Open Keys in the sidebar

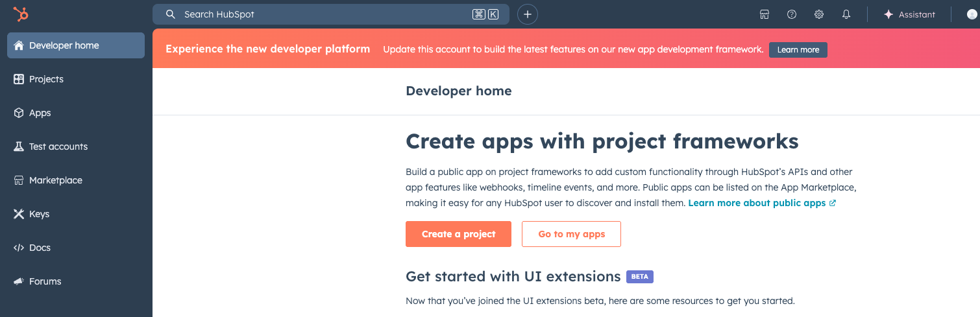(39, 214)
